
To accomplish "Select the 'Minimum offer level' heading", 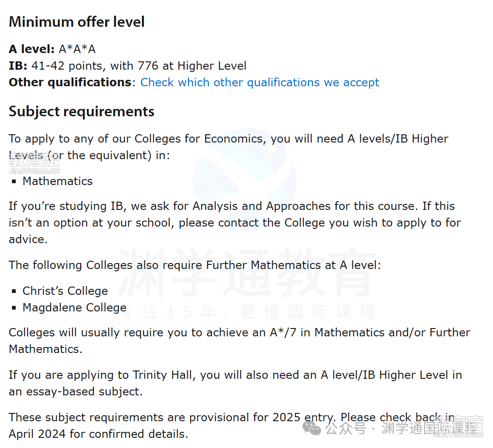I will tap(77, 22).
